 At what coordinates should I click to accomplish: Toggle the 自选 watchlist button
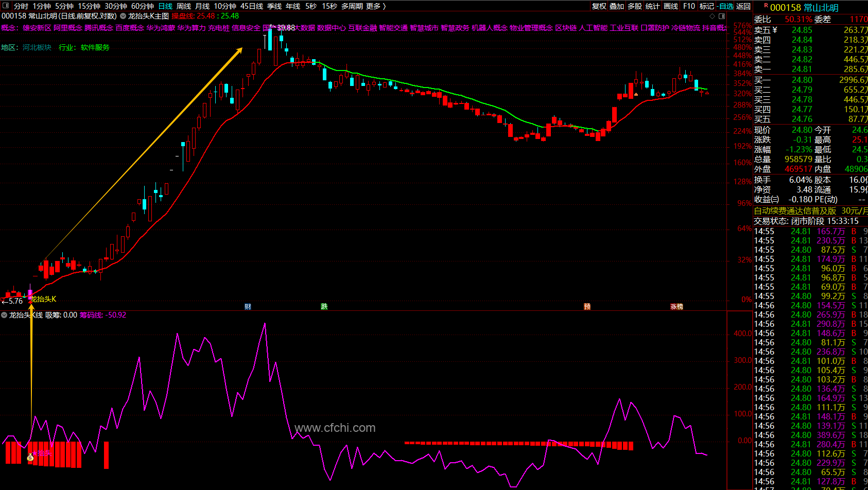[x=725, y=6]
